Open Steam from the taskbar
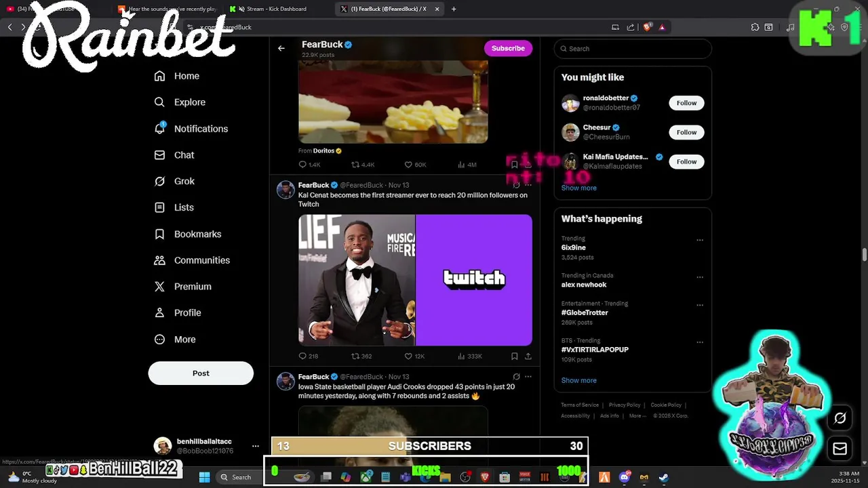 663,477
